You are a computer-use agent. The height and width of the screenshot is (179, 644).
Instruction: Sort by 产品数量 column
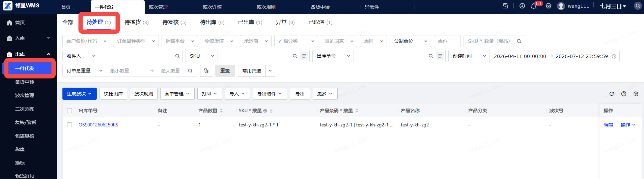(x=221, y=111)
